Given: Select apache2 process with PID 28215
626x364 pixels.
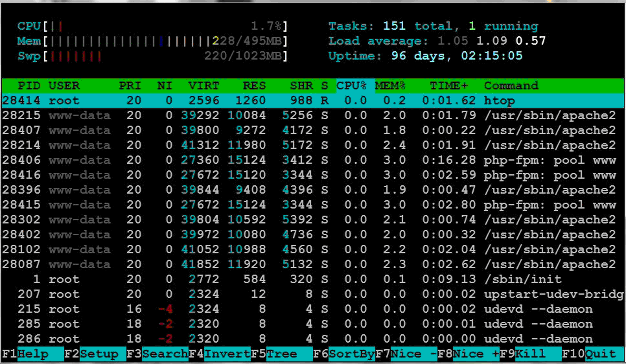Looking at the screenshot, I should pos(311,115).
